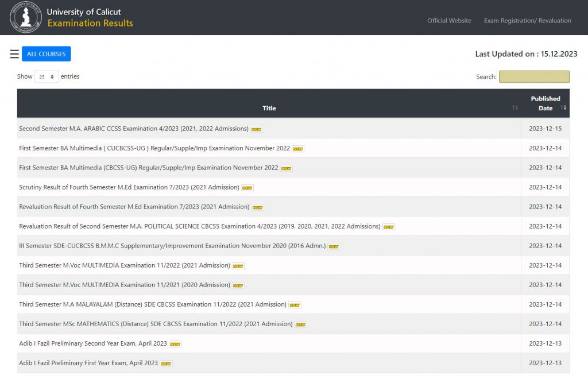Click NEW badge beside III Semester B.M.M.C result
Screen dimensions: 588x375
coord(334,246)
